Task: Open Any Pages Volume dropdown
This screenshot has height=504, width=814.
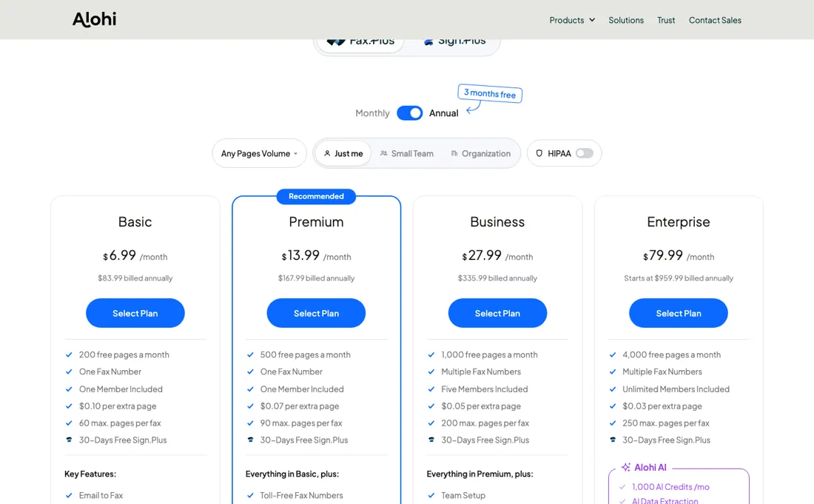Action: point(259,153)
